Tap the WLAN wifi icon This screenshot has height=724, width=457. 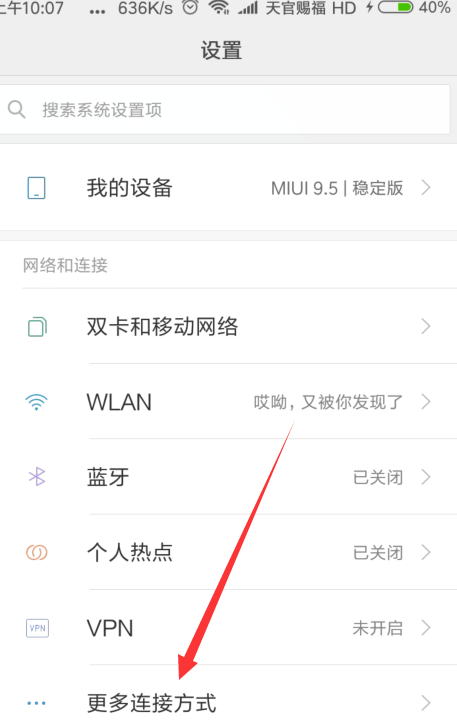click(36, 402)
